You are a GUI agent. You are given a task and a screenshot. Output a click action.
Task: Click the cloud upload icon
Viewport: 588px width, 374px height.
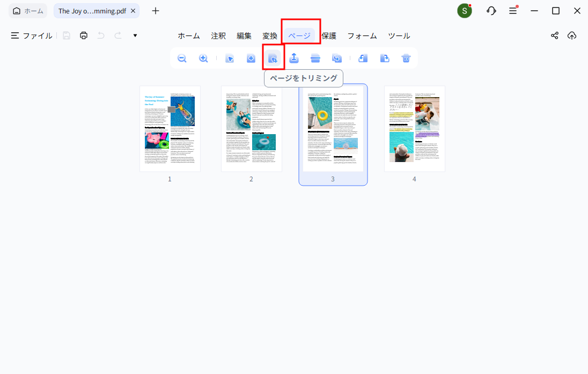coord(572,36)
